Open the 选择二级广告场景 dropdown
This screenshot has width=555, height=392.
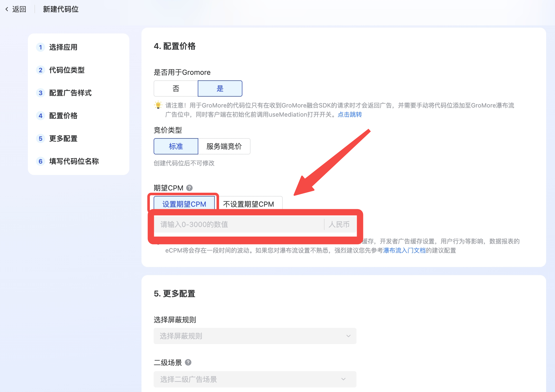coord(255,379)
